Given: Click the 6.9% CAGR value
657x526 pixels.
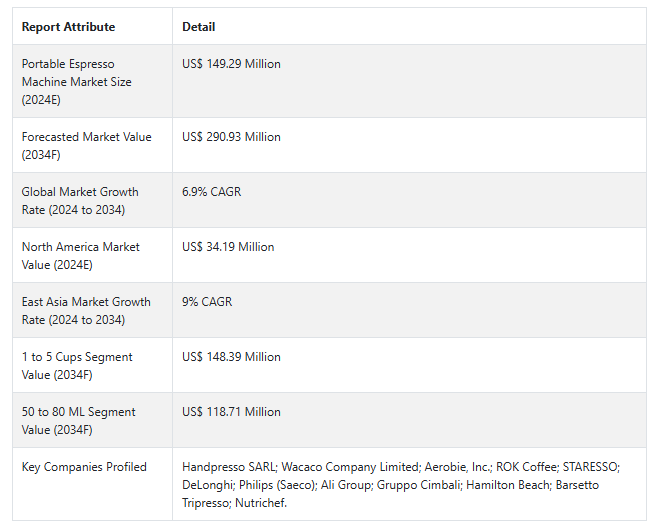Looking at the screenshot, I should click(x=212, y=192).
